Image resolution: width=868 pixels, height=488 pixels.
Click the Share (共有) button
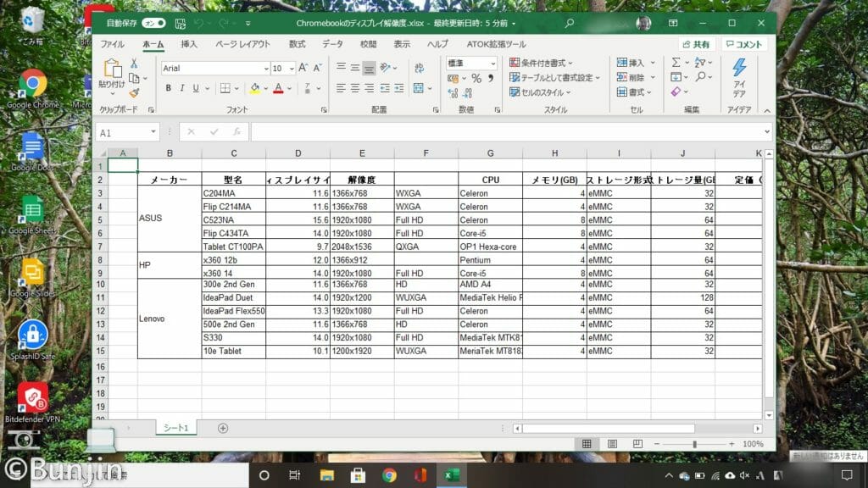[x=697, y=44]
